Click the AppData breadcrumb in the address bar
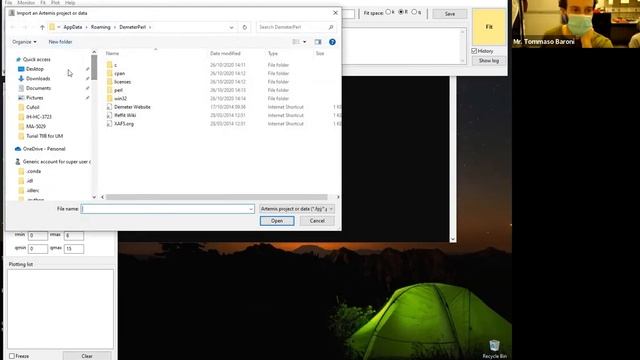 (x=73, y=27)
